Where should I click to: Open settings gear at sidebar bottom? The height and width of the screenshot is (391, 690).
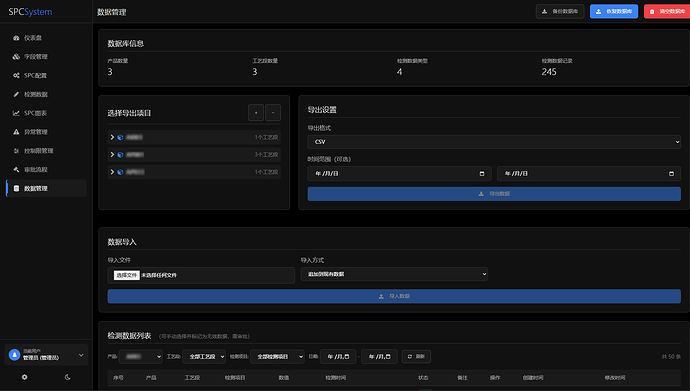point(25,377)
